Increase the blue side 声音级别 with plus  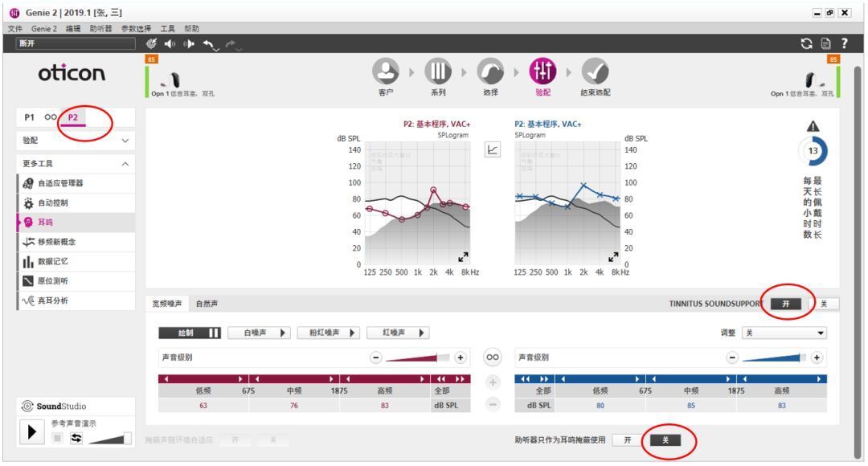click(x=817, y=358)
